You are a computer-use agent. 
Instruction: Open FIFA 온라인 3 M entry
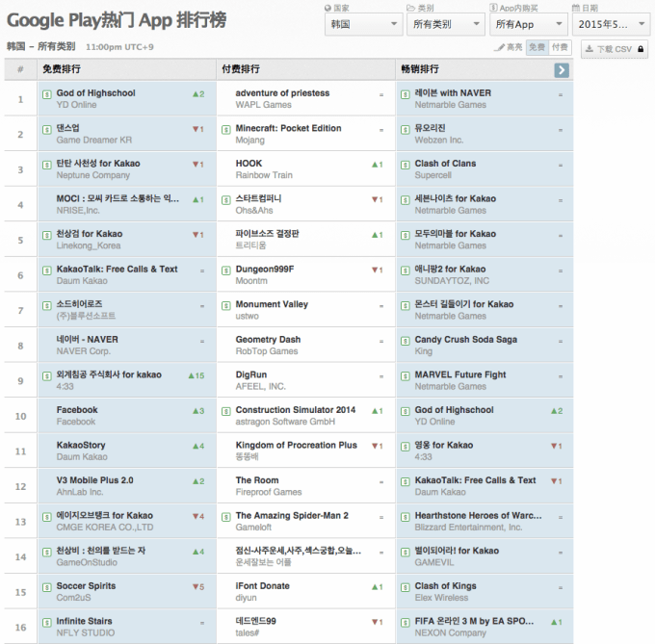coord(474,621)
